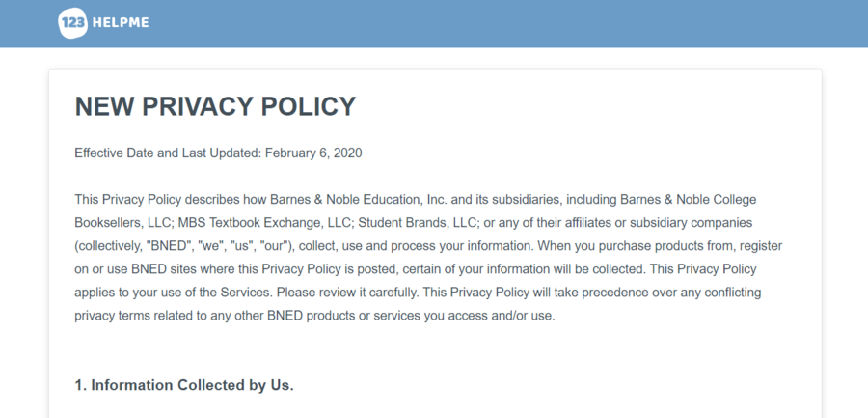Viewport: 868px width, 418px height.
Task: Click the Booksellers, LLC text
Action: (124, 222)
